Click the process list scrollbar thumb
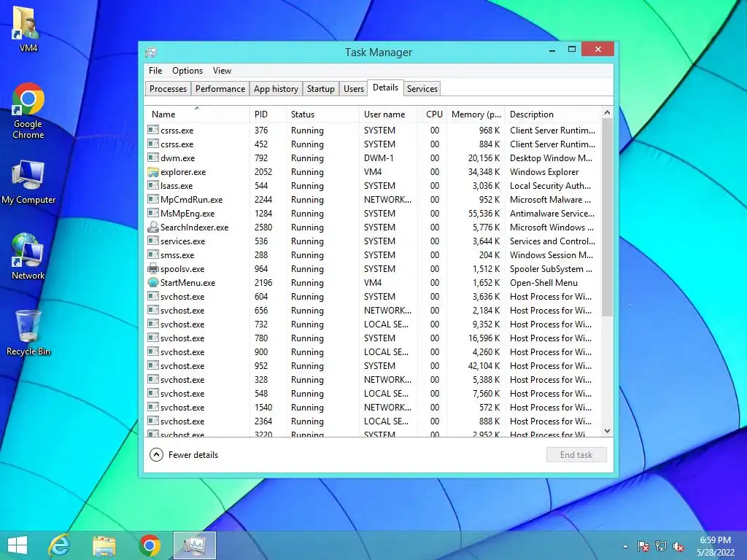Screen dimensions: 747x560 pos(607,217)
